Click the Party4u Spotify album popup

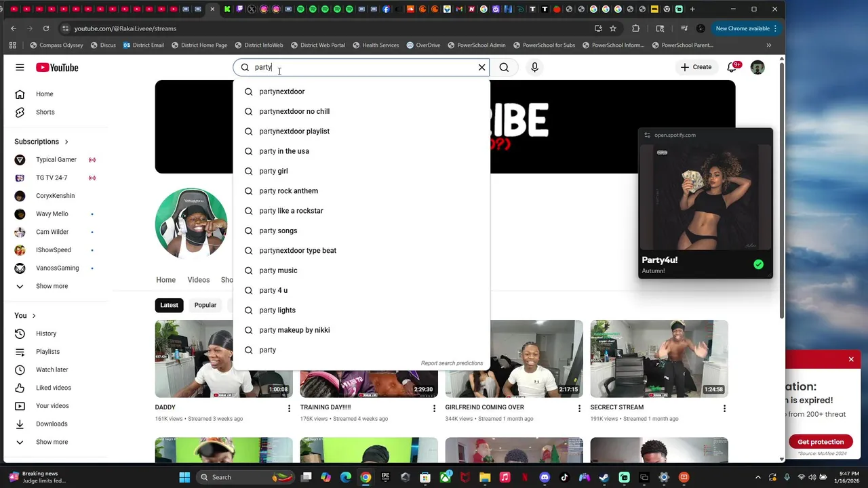[705, 203]
